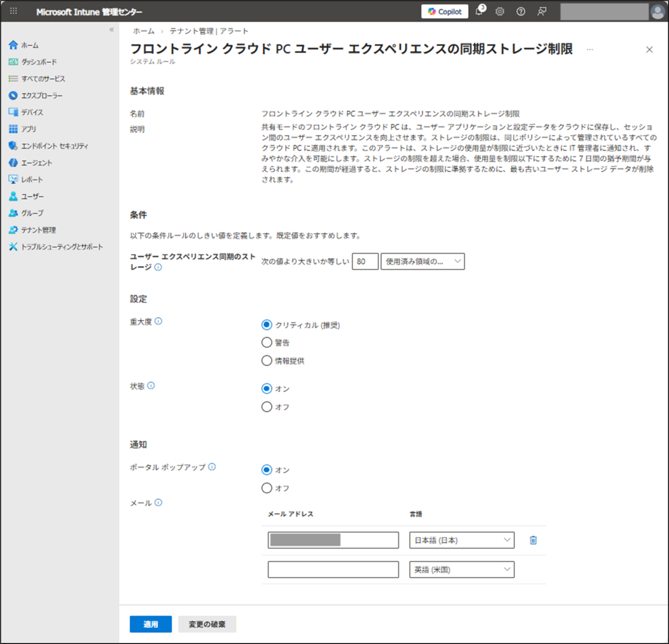The width and height of the screenshot is (669, 644).
Task: Set ポータル ポップアップ to オフ
Action: coord(267,488)
